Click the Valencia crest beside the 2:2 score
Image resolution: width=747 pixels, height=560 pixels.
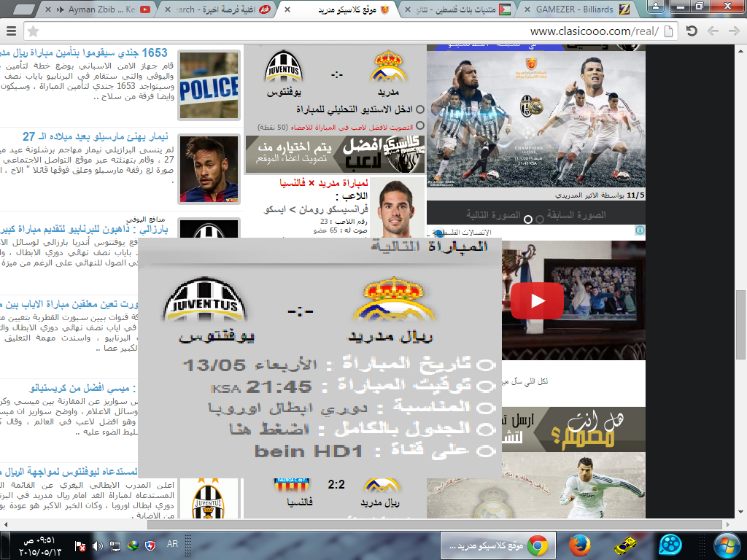pyautogui.click(x=292, y=486)
